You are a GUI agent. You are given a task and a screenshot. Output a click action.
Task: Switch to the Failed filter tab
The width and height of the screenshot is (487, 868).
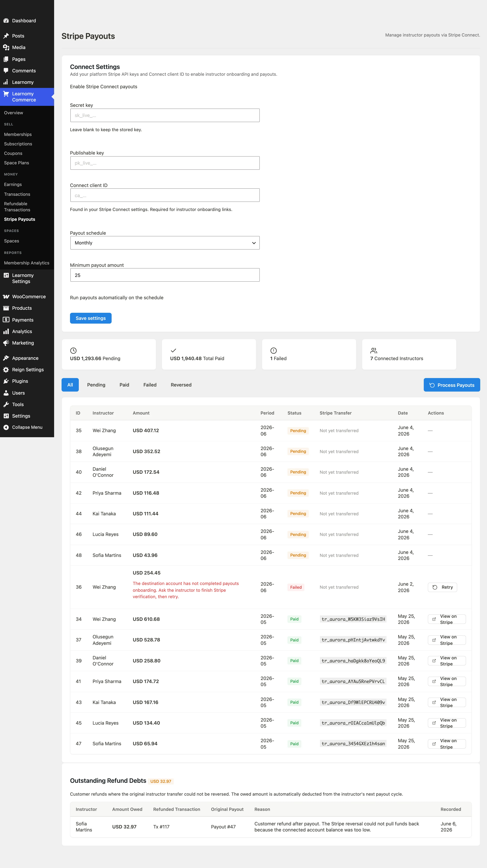pyautogui.click(x=150, y=385)
